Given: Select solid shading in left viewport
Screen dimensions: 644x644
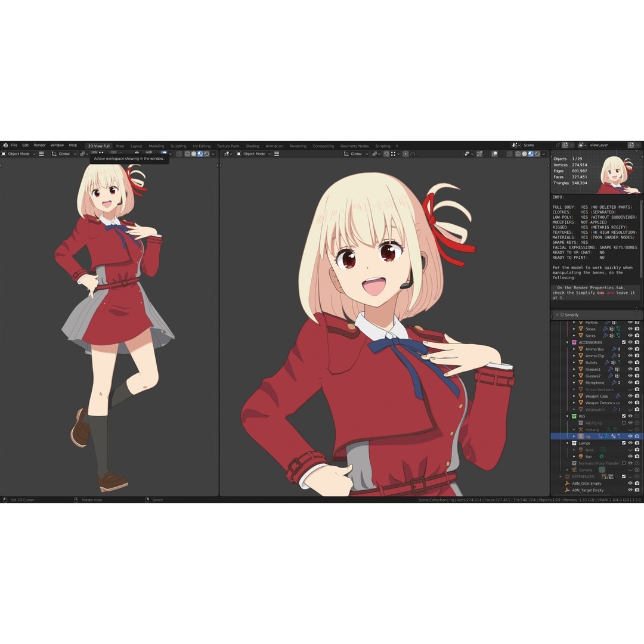Looking at the screenshot, I should click(x=193, y=154).
